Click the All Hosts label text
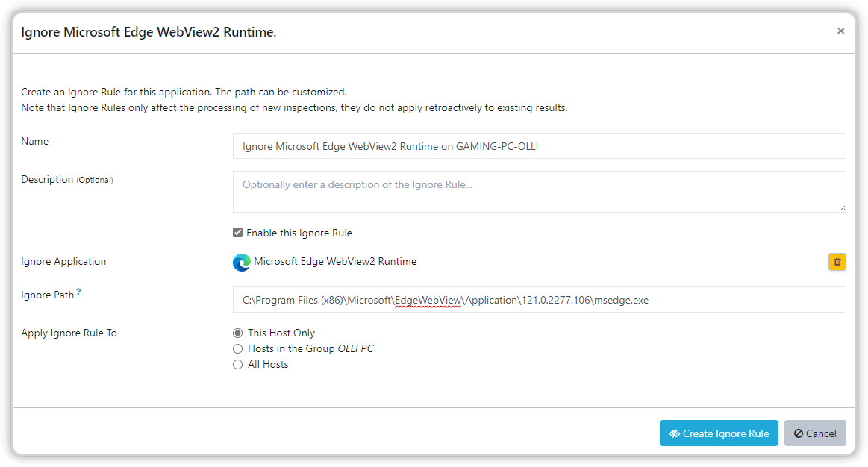 [268, 364]
